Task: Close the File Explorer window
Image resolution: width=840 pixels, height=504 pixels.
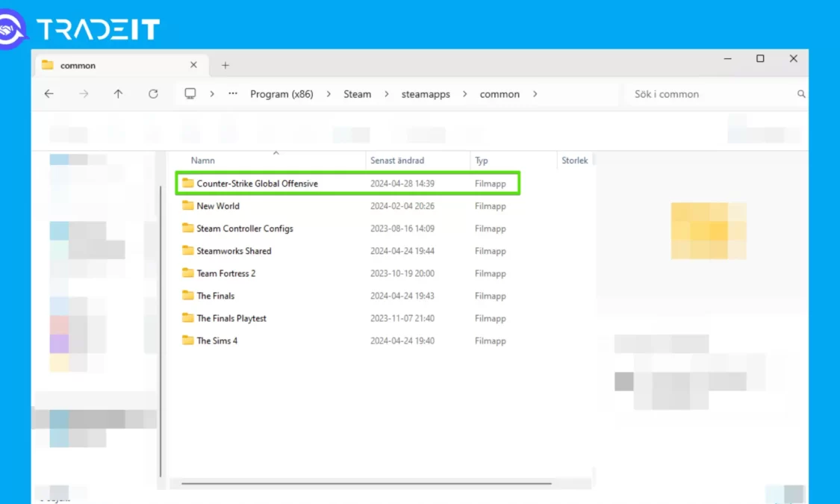Action: (x=794, y=58)
